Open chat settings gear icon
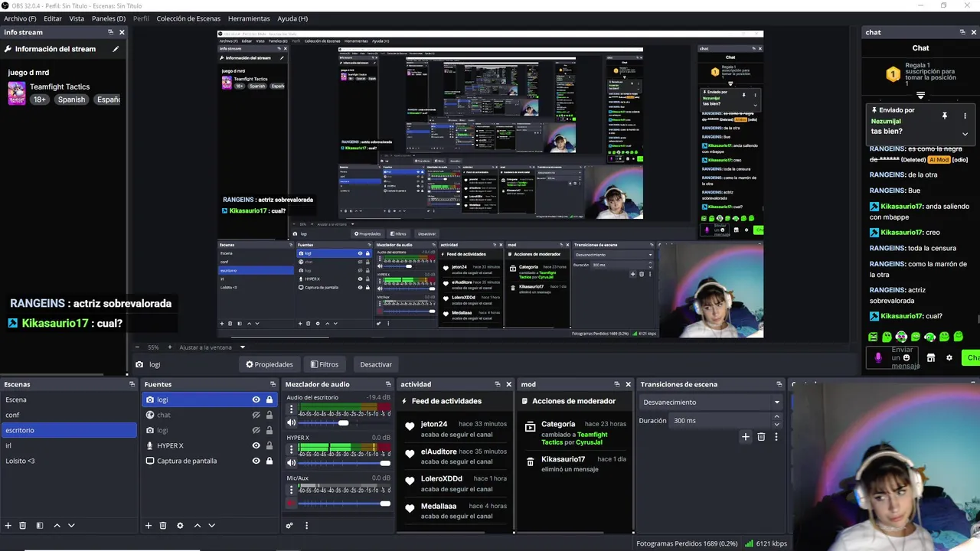The image size is (980, 551). pyautogui.click(x=949, y=357)
